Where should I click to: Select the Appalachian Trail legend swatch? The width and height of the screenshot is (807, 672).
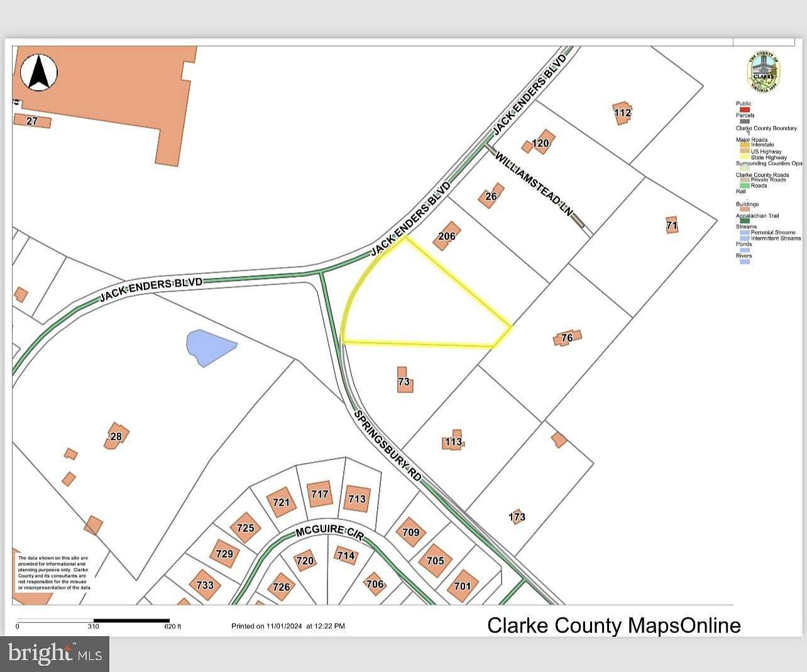pyautogui.click(x=745, y=221)
